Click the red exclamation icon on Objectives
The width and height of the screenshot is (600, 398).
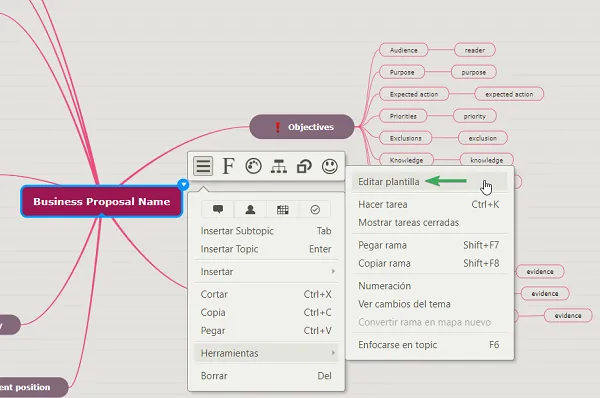point(278,127)
